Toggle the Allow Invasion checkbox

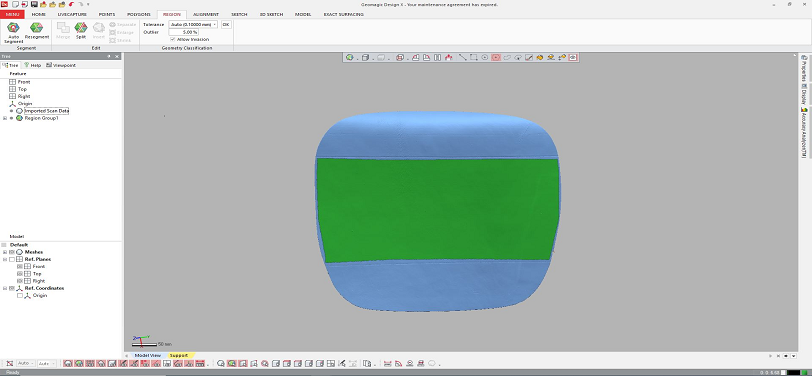pos(172,39)
